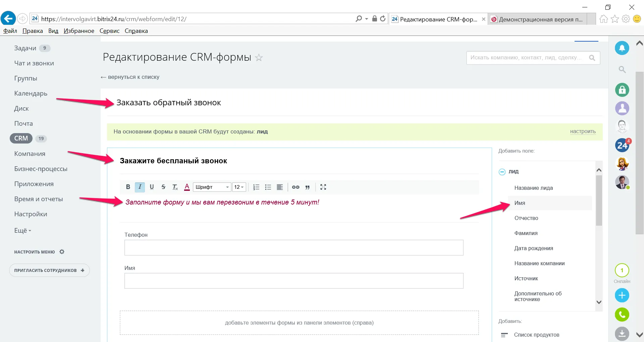Click the insert link icon
The height and width of the screenshot is (342, 644).
[x=296, y=187]
